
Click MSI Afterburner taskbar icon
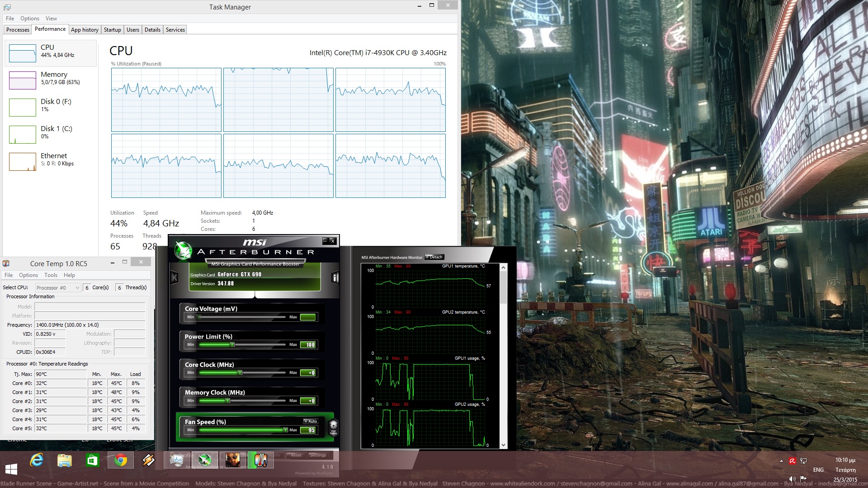point(205,460)
